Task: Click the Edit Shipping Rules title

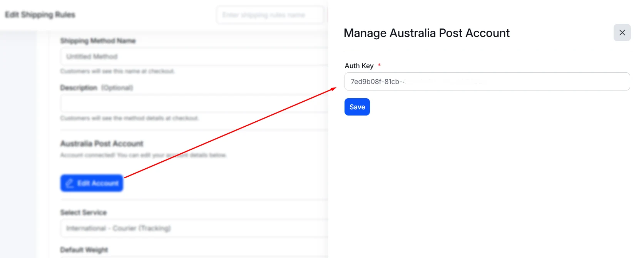Action: pos(40,15)
